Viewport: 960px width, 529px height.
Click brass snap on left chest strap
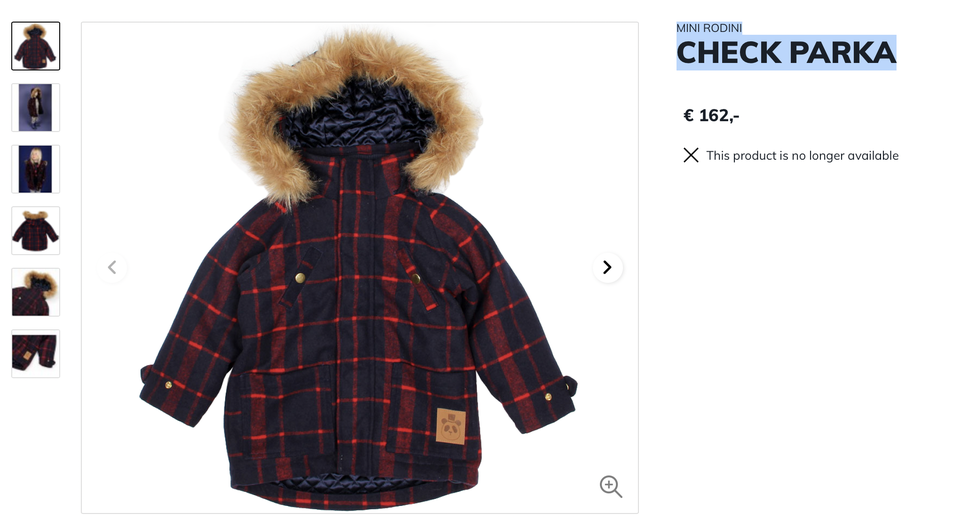300,278
